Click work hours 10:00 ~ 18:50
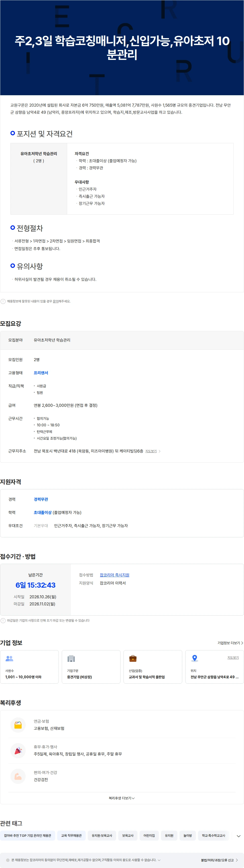Viewport: 244px width, 868px height. pos(48,425)
